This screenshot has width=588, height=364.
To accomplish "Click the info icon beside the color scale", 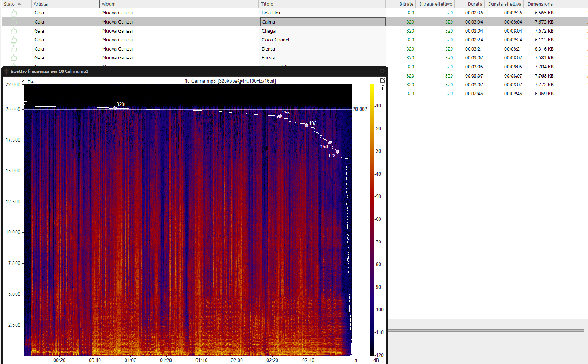I will point(382,88).
